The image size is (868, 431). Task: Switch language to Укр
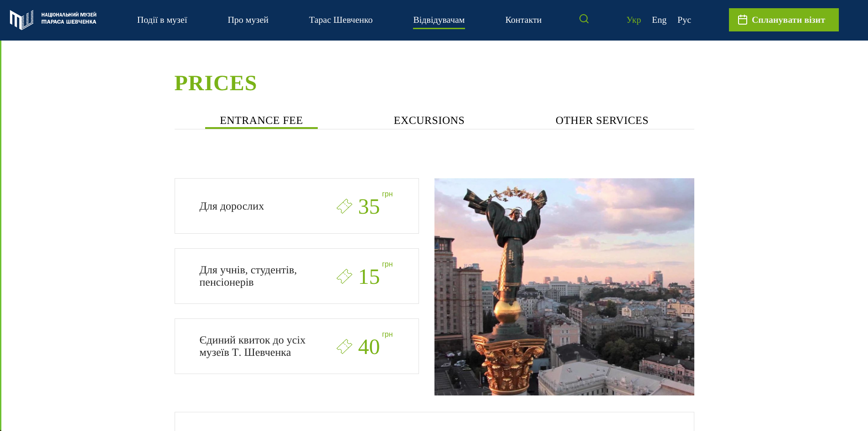point(634,20)
